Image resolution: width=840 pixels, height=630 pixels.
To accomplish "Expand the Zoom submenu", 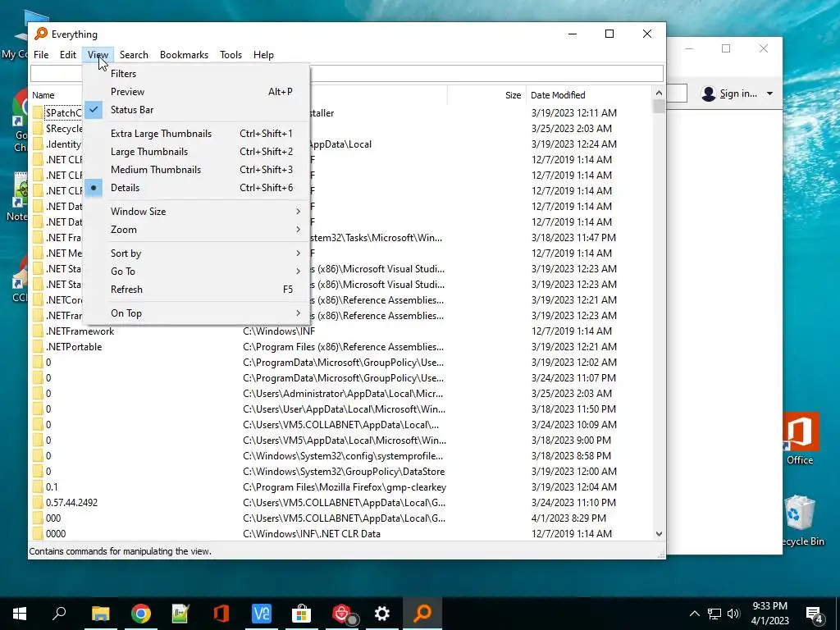I will pos(196,230).
